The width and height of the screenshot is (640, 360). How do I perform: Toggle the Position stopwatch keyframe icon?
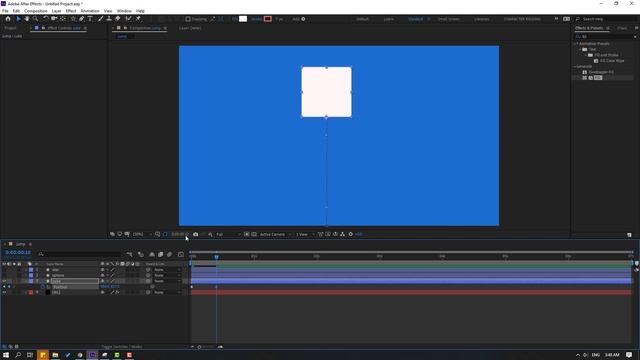click(x=43, y=287)
